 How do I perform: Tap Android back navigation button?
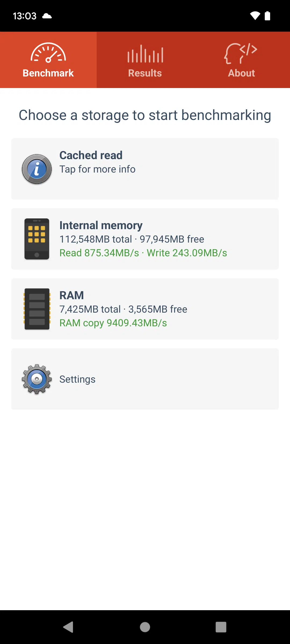(68, 627)
